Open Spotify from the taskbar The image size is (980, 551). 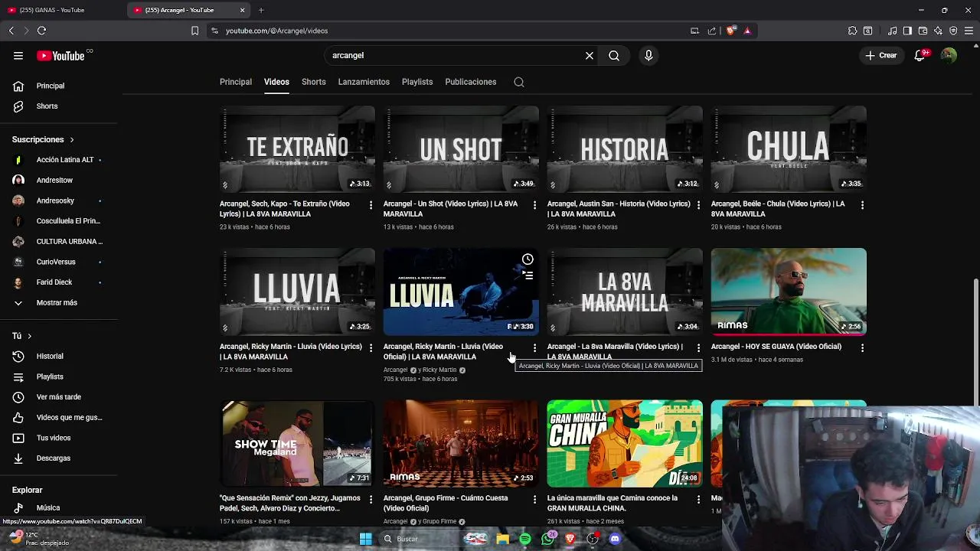[x=525, y=539]
